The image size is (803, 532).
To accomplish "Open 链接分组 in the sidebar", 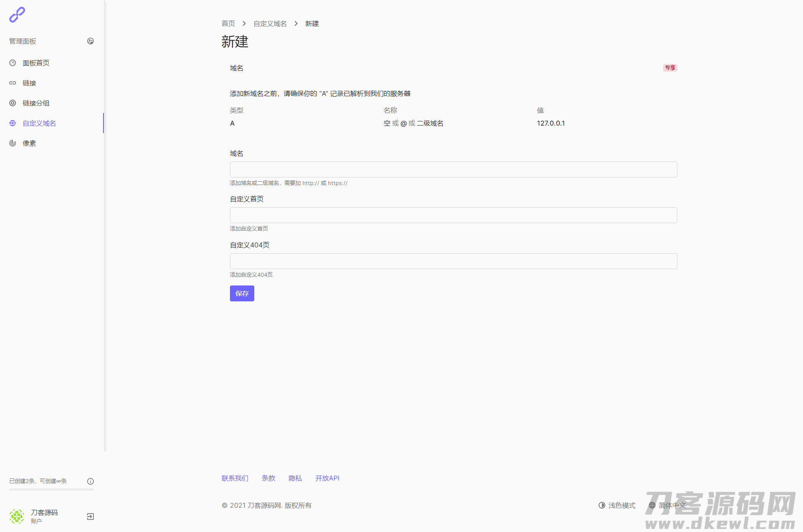I will pos(36,103).
